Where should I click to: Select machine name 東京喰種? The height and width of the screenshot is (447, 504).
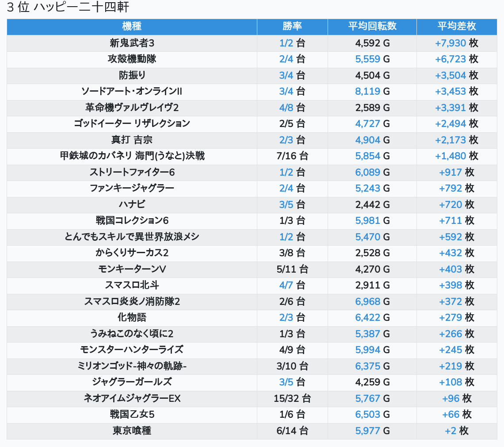(x=132, y=431)
